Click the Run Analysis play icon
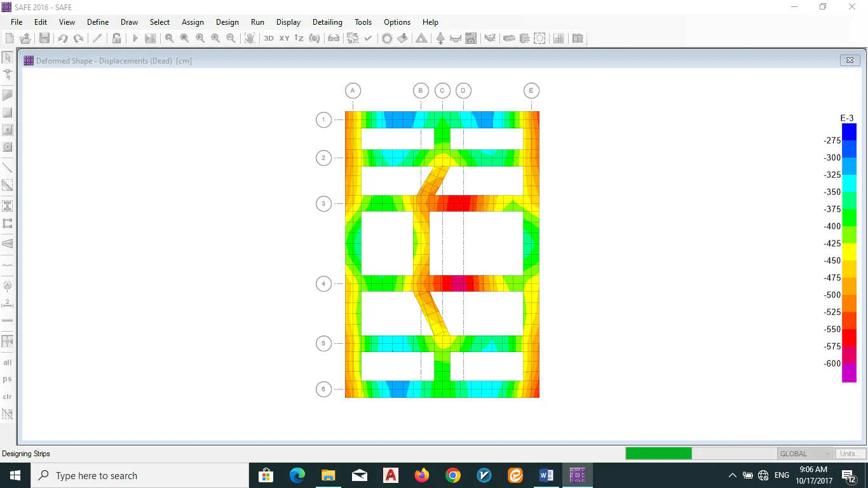The height and width of the screenshot is (488, 868). (135, 38)
